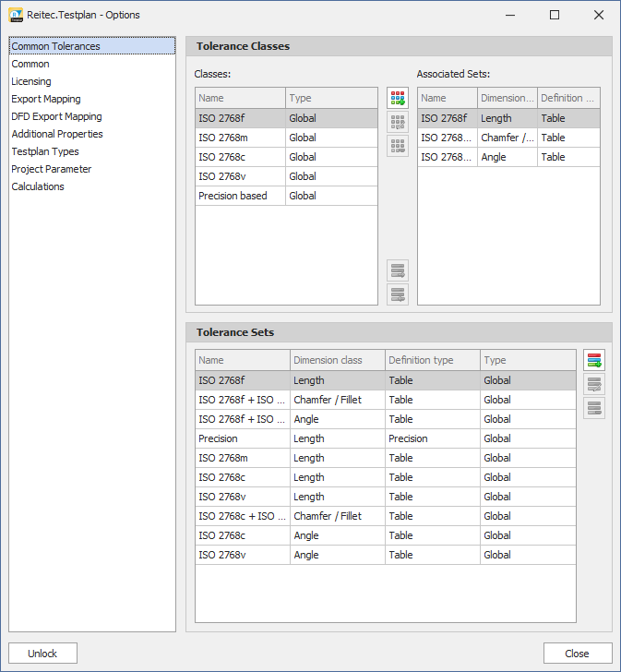Click the unassign set from class arrow icon
Viewport: 621px width, 672px height.
(398, 294)
